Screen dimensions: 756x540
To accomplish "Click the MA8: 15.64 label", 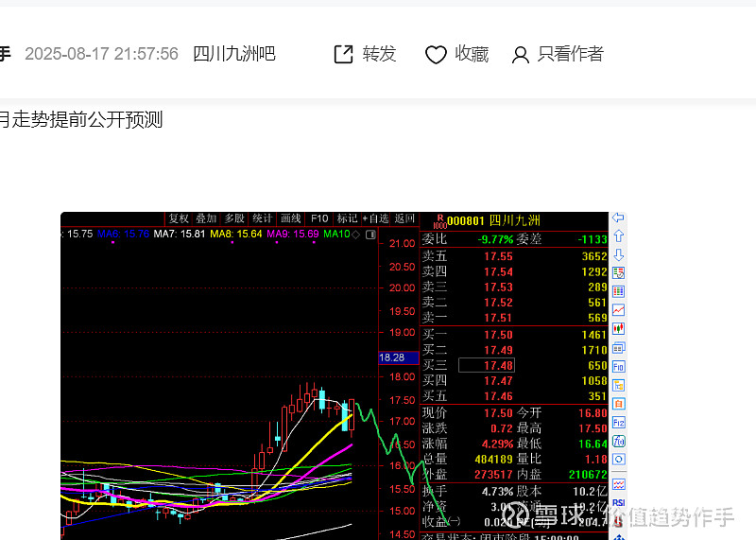I will coord(235,234).
